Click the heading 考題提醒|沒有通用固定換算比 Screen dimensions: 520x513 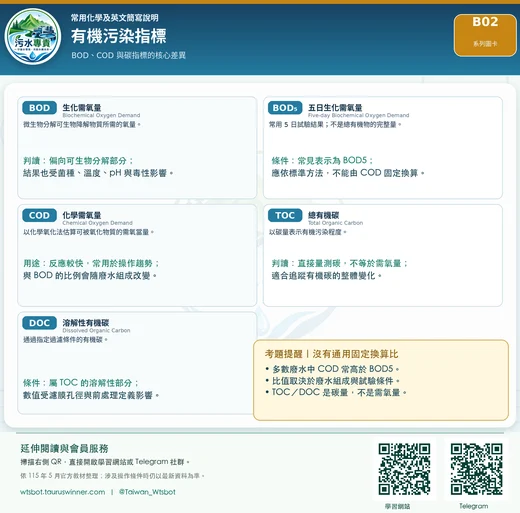331,354
